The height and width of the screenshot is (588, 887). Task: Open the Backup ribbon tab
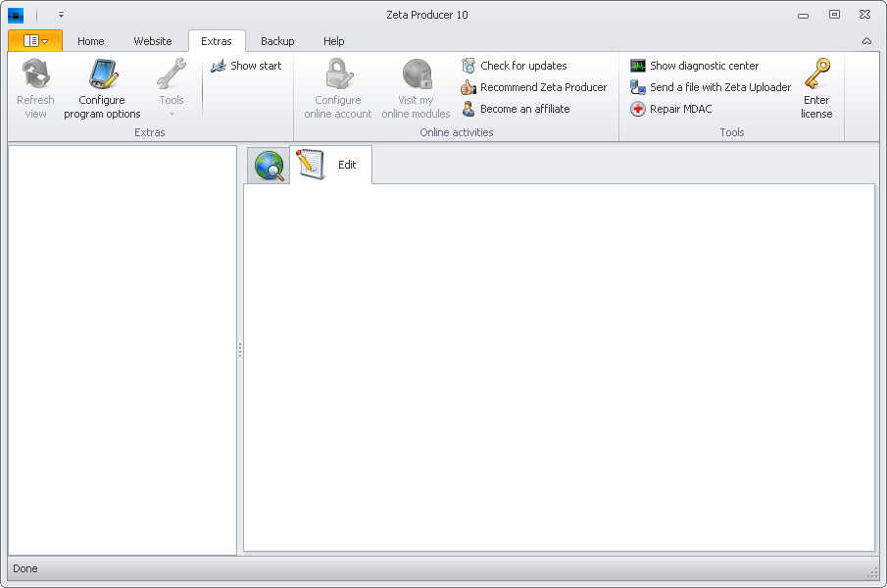277,41
